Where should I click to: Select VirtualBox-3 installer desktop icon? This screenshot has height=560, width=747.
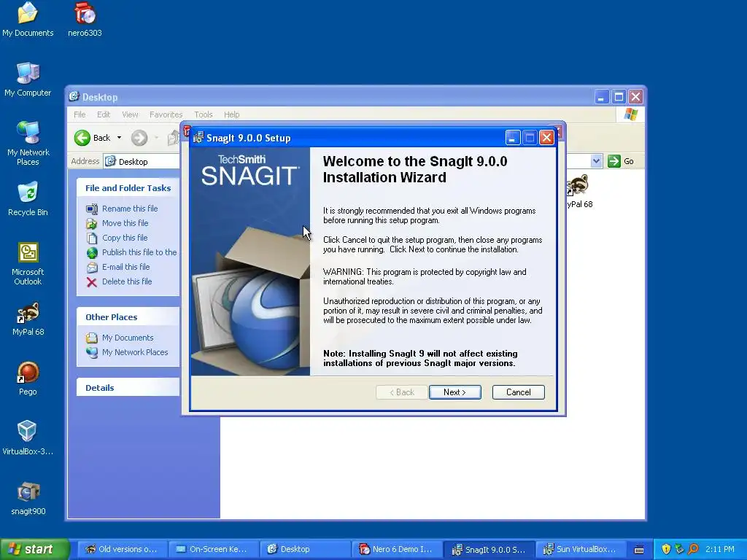pyautogui.click(x=28, y=438)
